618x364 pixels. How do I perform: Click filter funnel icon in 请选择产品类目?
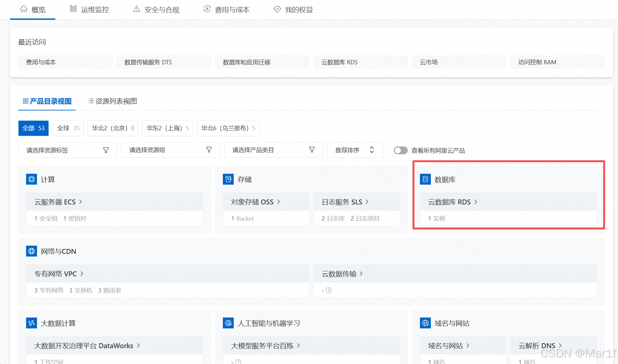point(312,150)
